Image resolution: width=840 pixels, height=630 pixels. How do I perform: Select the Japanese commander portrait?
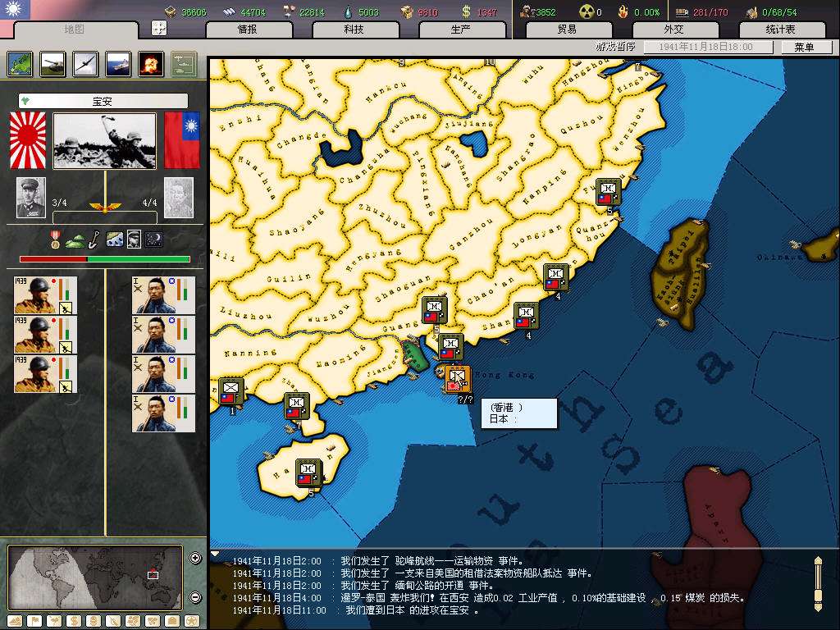pyautogui.click(x=31, y=198)
